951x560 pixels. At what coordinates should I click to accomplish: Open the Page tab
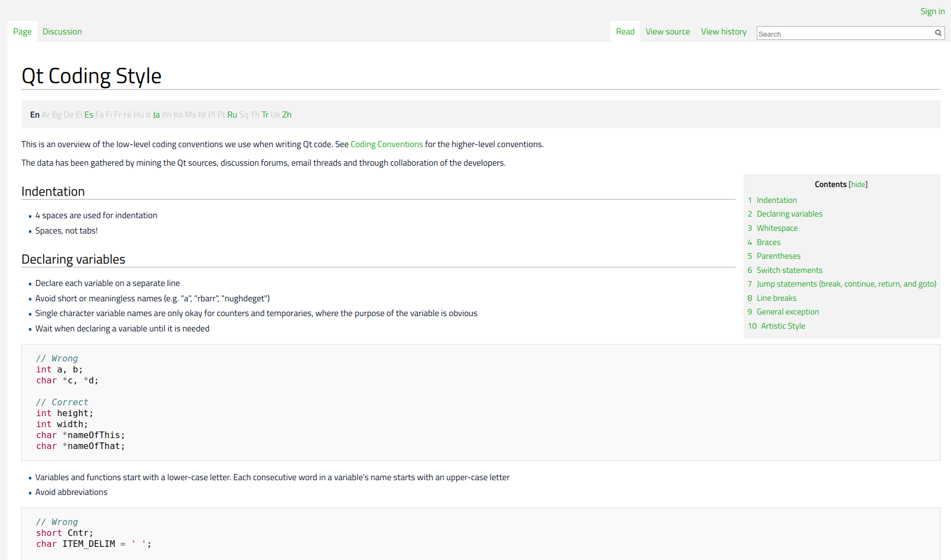coord(22,32)
